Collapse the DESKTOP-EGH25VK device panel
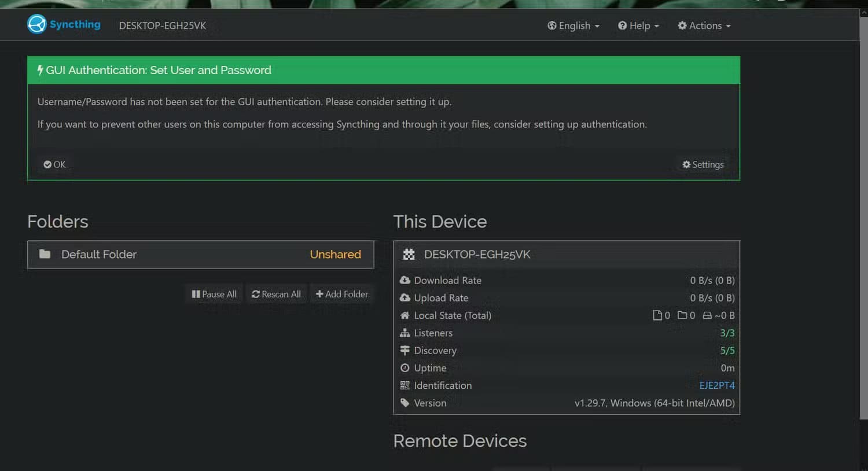 566,255
